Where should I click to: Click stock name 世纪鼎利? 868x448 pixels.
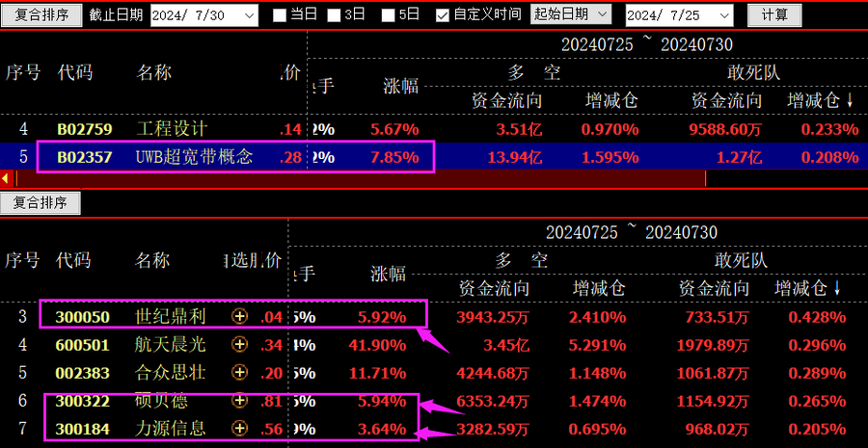point(171,316)
